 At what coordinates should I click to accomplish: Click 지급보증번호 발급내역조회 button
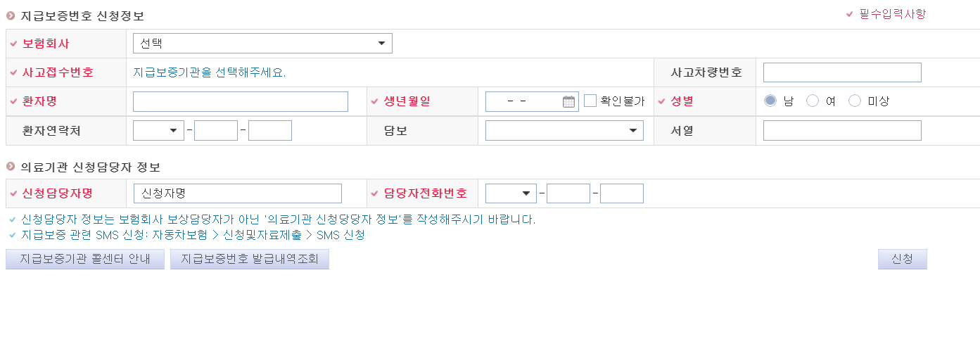(x=250, y=259)
